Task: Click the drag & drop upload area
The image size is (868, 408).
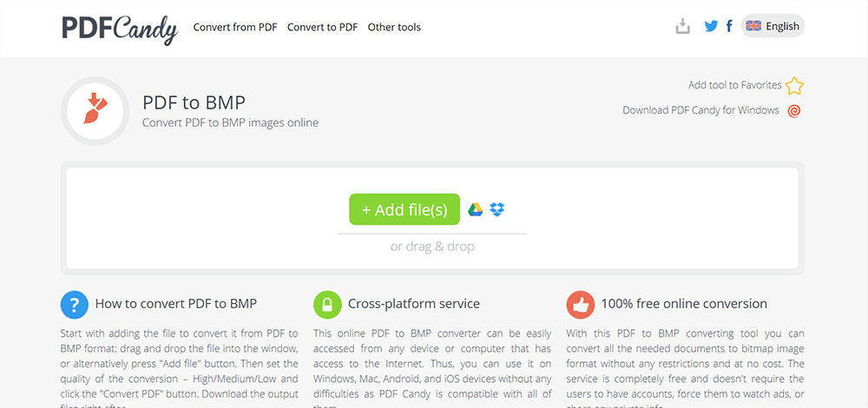Action: (432, 247)
